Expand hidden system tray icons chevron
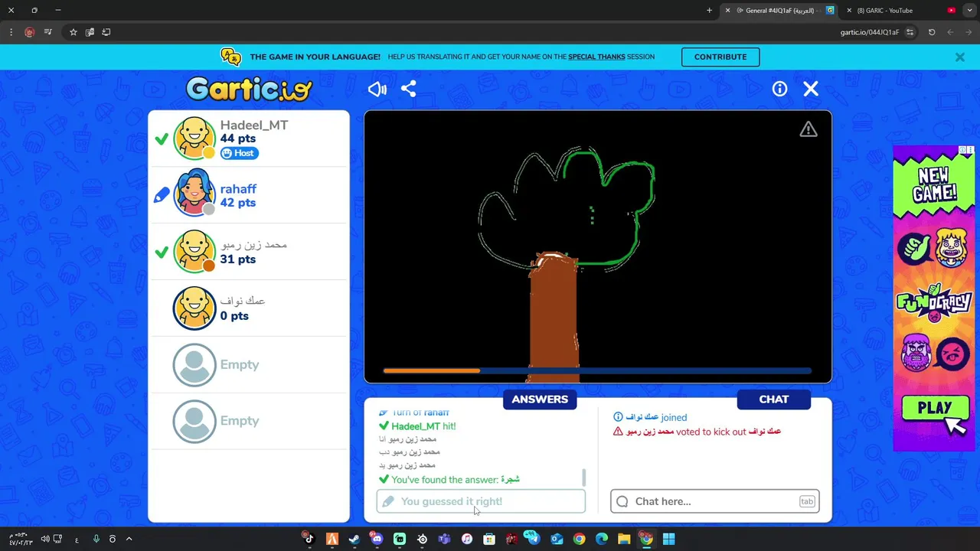The image size is (980, 551). [x=129, y=539]
